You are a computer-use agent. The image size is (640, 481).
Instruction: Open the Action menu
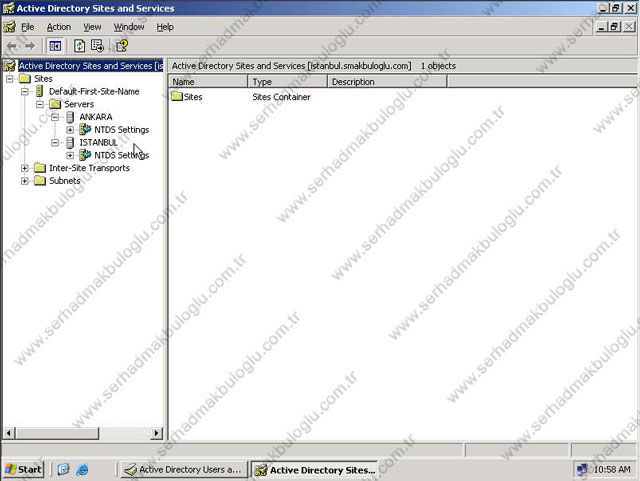coord(59,27)
